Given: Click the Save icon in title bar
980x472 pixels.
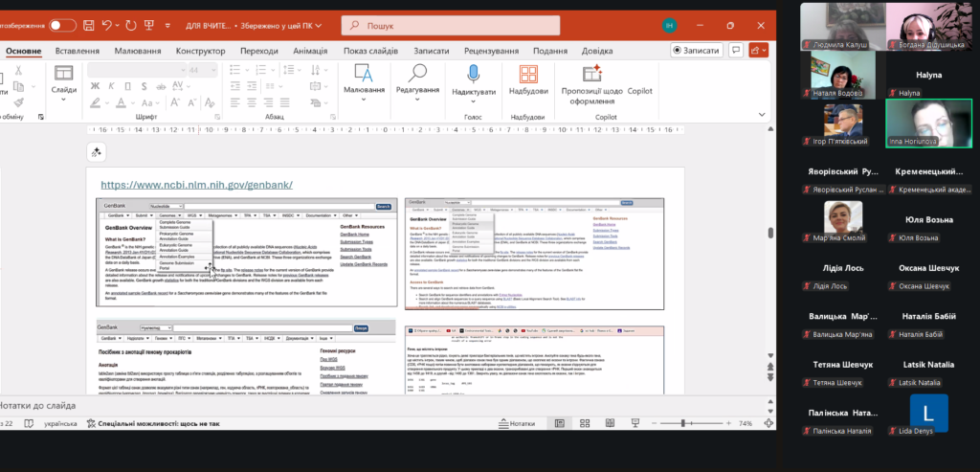Looking at the screenshot, I should click(x=89, y=25).
